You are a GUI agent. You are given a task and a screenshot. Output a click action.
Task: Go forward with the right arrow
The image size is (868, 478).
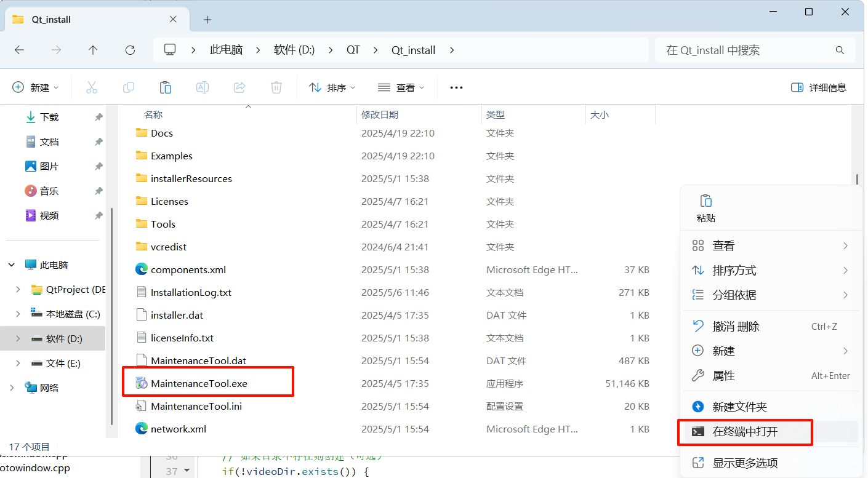(56, 50)
